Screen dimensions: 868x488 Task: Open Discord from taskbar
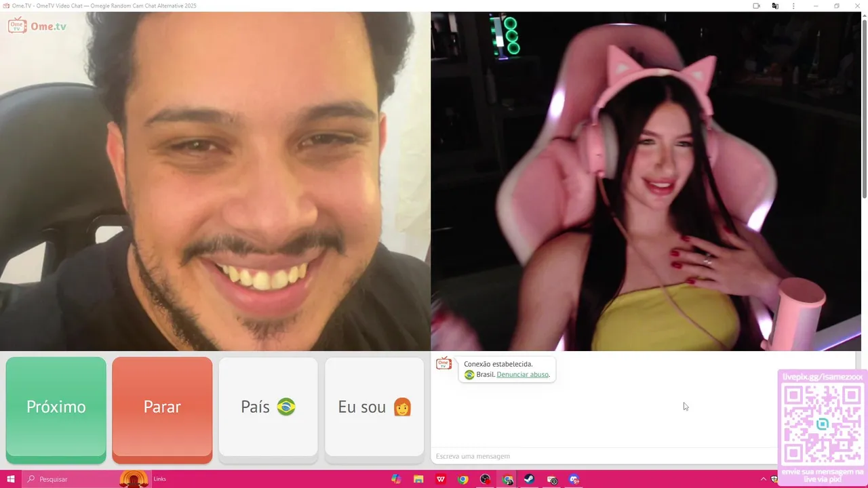[574, 479]
